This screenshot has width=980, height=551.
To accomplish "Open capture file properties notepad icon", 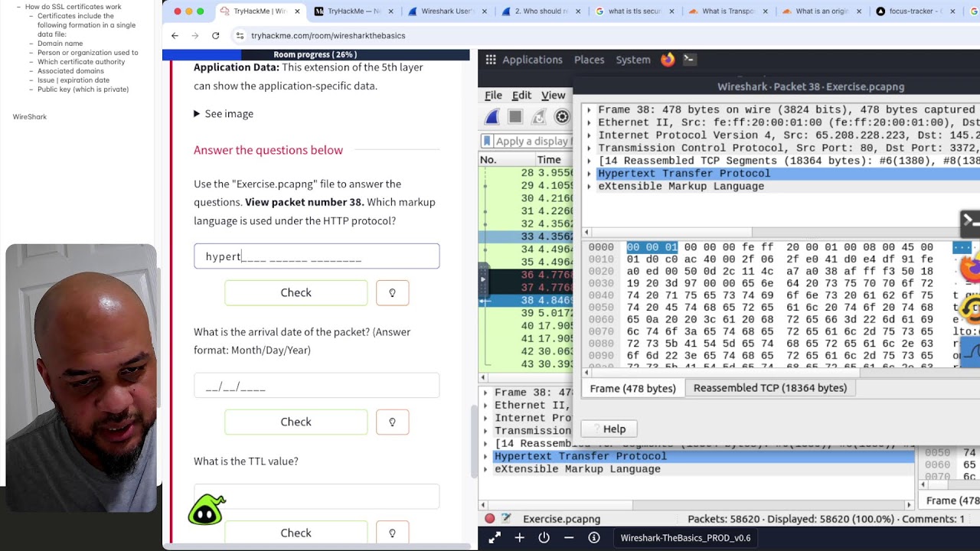I will [x=506, y=518].
